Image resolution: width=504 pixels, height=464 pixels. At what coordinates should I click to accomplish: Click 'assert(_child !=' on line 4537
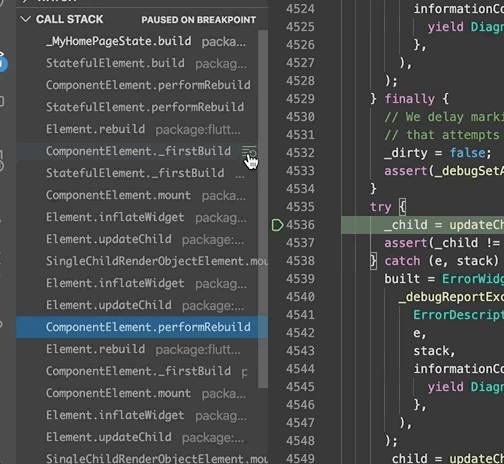click(442, 243)
